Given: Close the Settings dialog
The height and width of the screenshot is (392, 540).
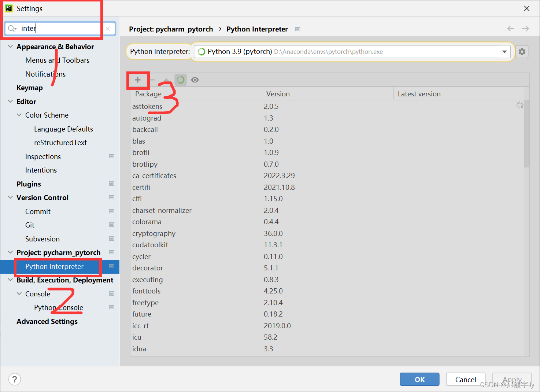Looking at the screenshot, I should click(527, 8).
